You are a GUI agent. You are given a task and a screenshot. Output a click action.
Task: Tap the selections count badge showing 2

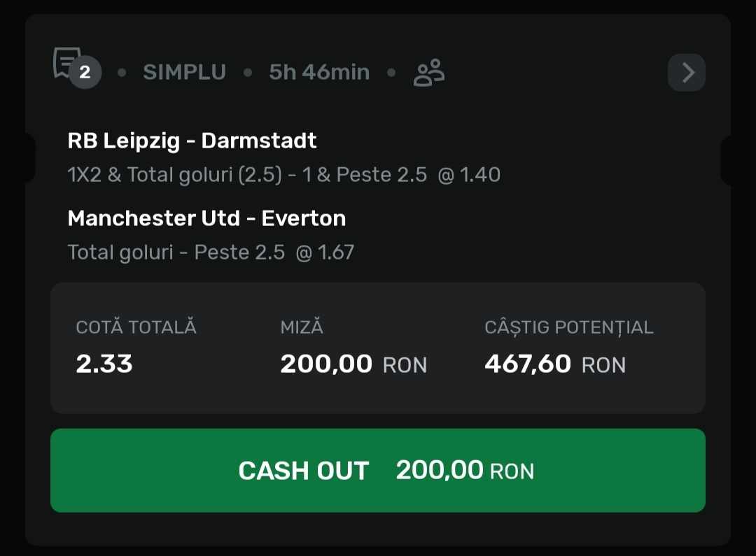click(x=85, y=73)
